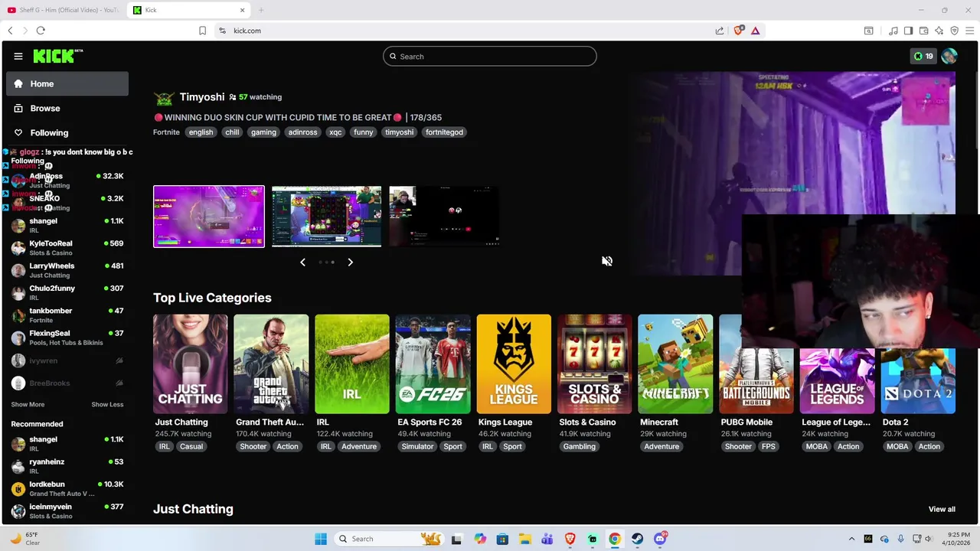The height and width of the screenshot is (551, 980).
Task: Open Brave main menu button
Action: coord(969,31)
